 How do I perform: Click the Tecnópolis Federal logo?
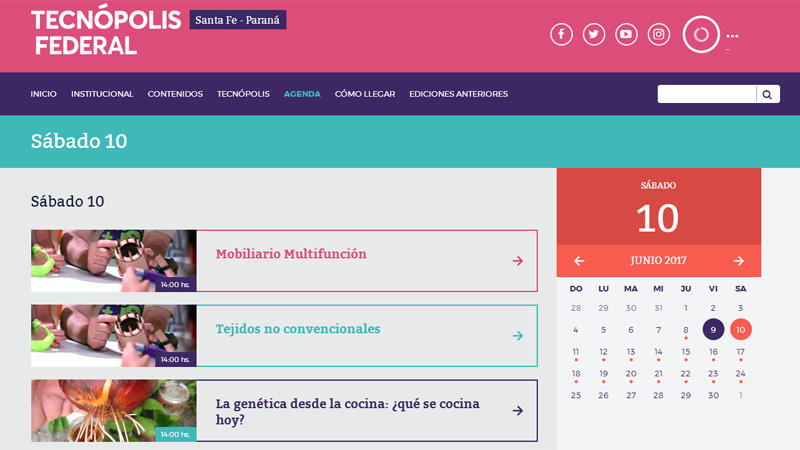pyautogui.click(x=106, y=32)
